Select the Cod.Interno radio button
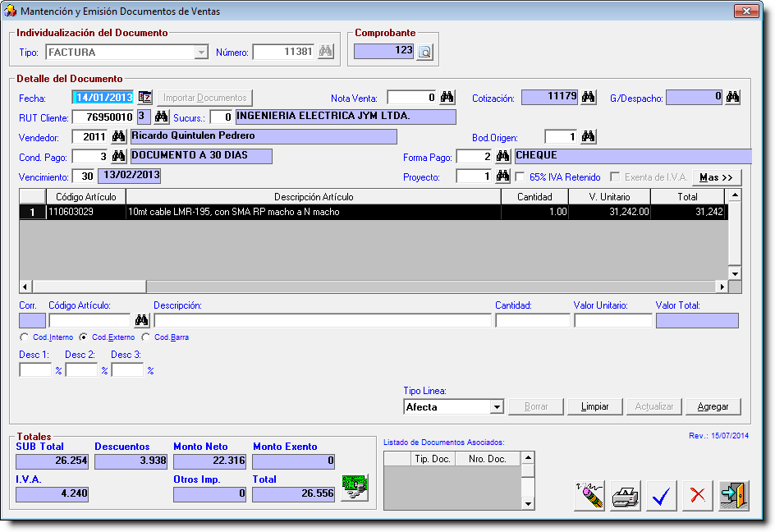The image size is (775, 532). [x=24, y=337]
